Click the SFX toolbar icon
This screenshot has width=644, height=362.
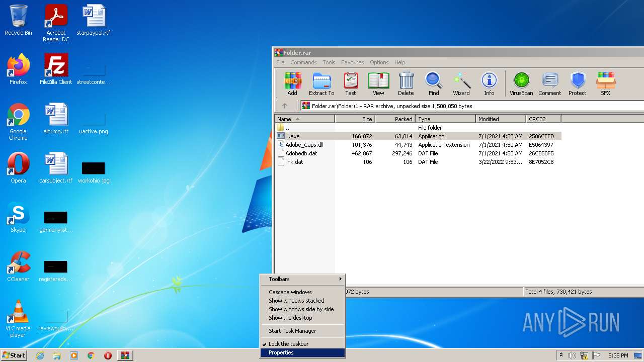tap(605, 83)
